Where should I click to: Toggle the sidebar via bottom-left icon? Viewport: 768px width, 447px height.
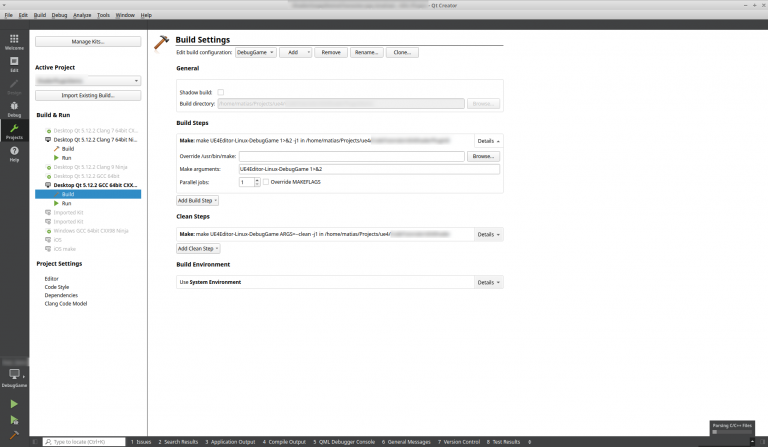35,442
